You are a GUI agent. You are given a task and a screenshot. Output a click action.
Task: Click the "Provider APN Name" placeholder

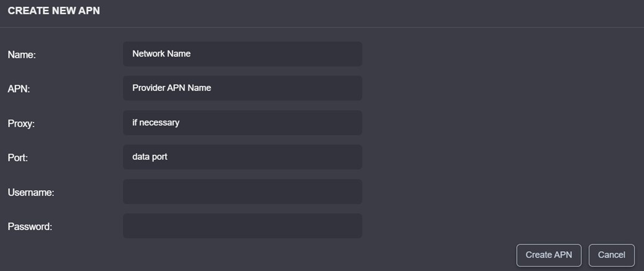click(x=172, y=88)
